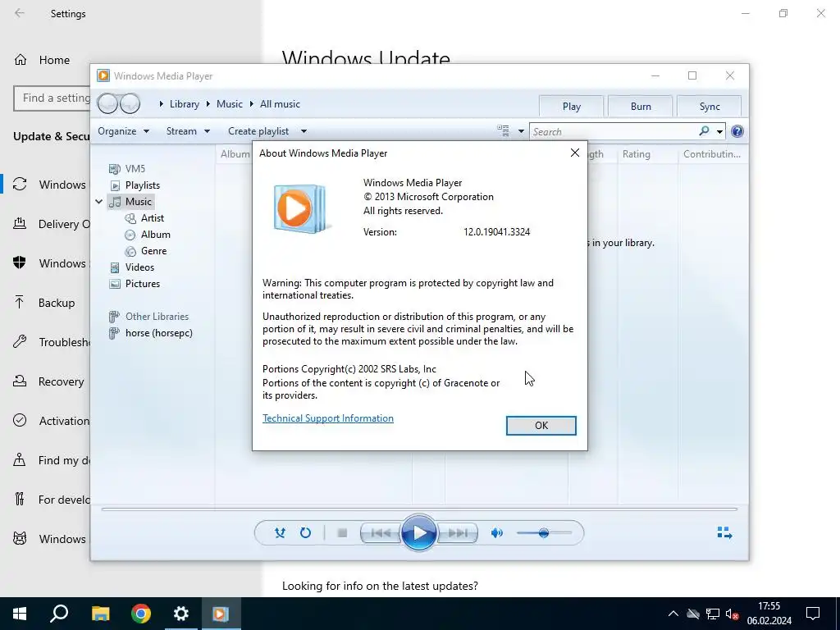This screenshot has height=630, width=840.
Task: Select All music in the breadcrumb
Action: pos(280,104)
